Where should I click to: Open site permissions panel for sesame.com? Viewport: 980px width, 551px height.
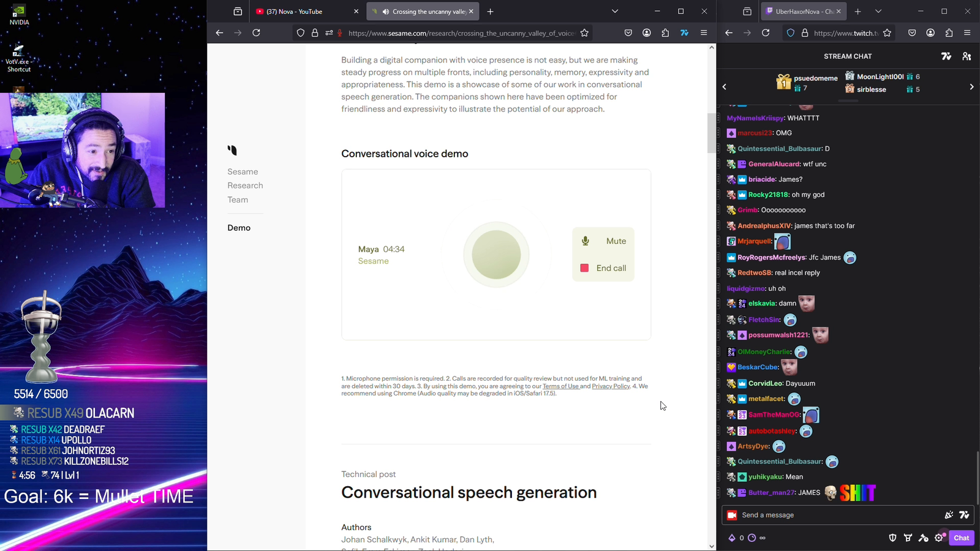coord(329,33)
